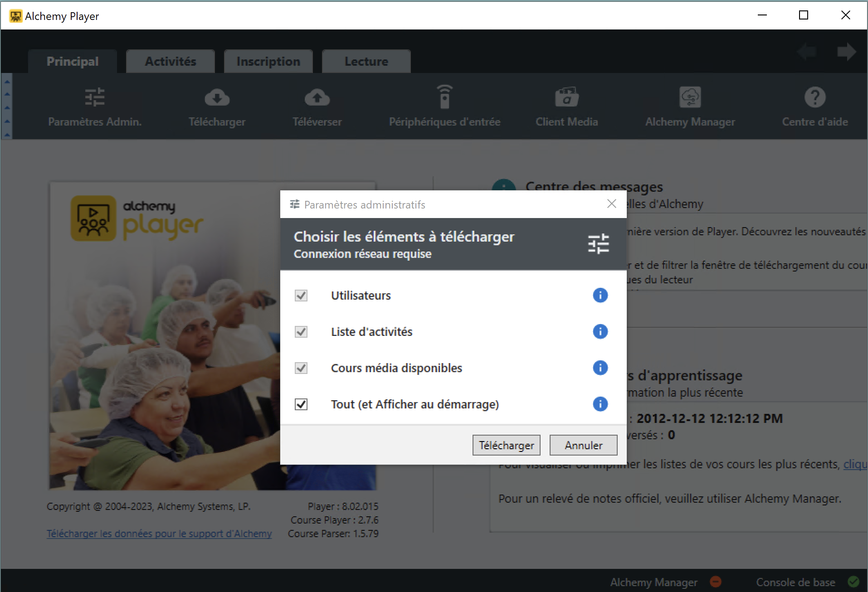Close the Paramètres administratifs dialog

tap(611, 204)
